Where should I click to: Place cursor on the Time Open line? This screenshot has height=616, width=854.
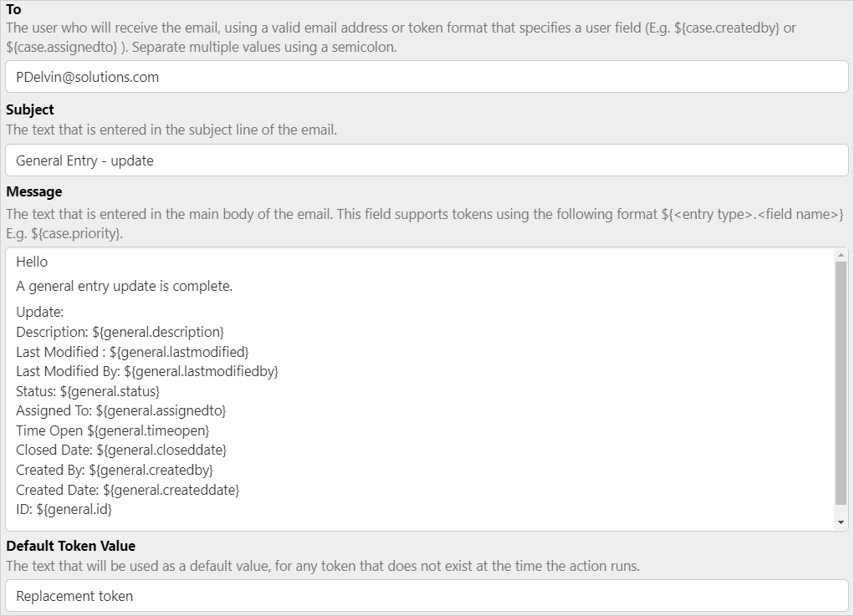[x=112, y=430]
